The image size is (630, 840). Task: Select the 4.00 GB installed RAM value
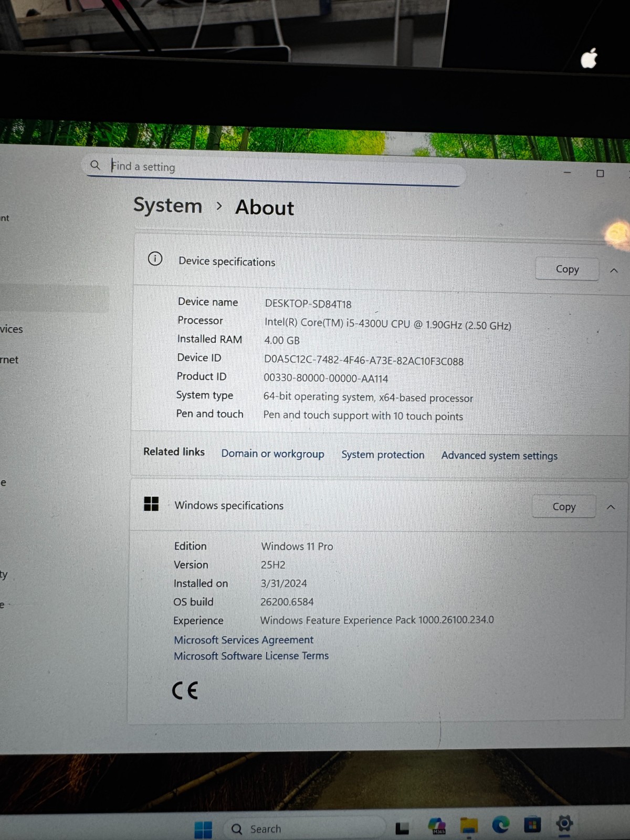[282, 340]
